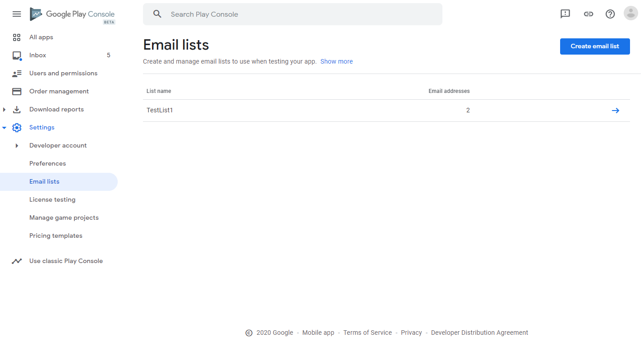
Task: Open Pricing templates settings page
Action: click(56, 236)
